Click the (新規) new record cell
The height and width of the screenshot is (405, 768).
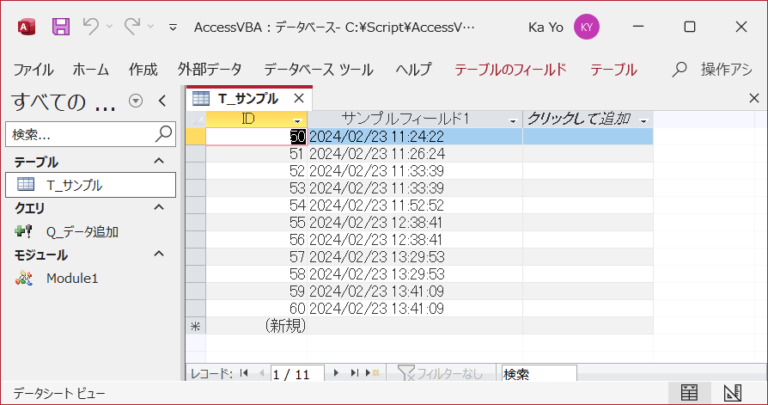tap(256, 326)
